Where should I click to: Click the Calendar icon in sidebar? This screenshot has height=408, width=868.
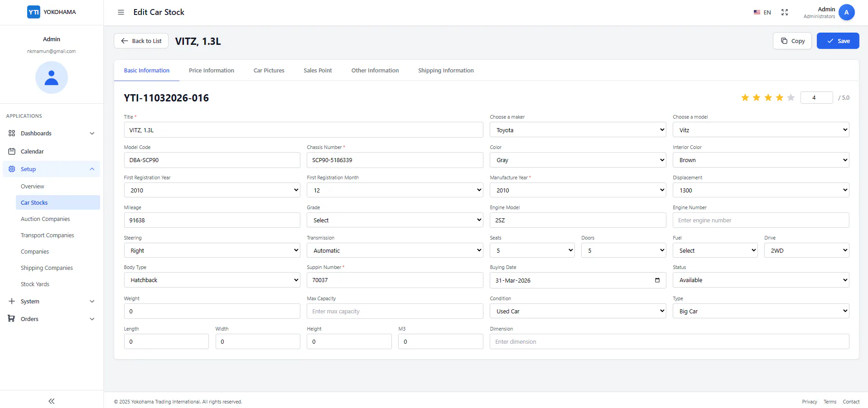coord(12,151)
